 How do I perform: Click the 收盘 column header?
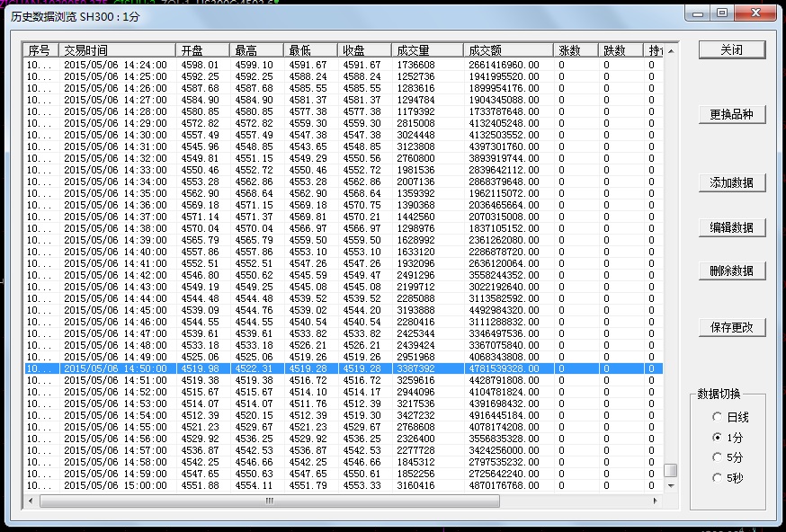point(364,50)
